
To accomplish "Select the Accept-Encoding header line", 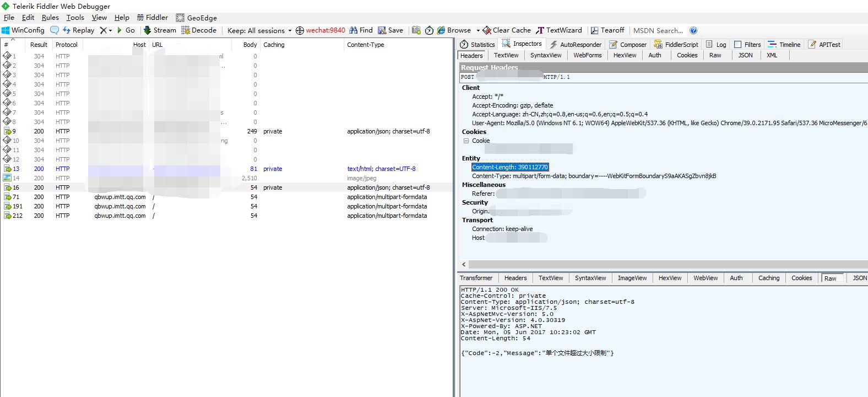I will coord(512,105).
